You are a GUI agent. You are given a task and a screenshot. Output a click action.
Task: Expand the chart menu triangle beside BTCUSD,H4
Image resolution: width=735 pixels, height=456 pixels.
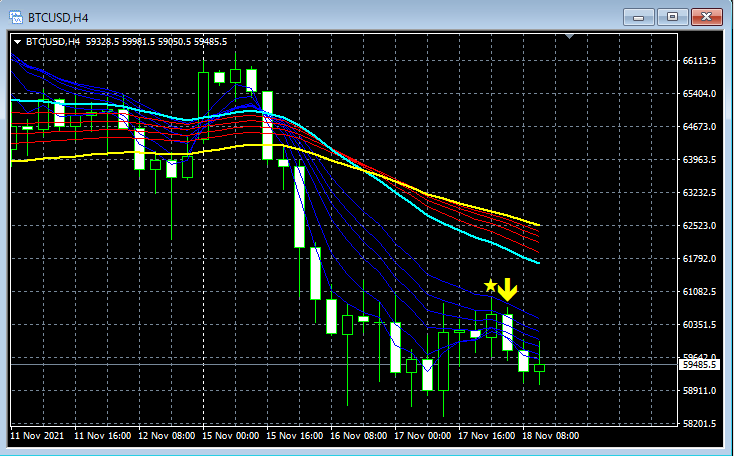pyautogui.click(x=17, y=42)
